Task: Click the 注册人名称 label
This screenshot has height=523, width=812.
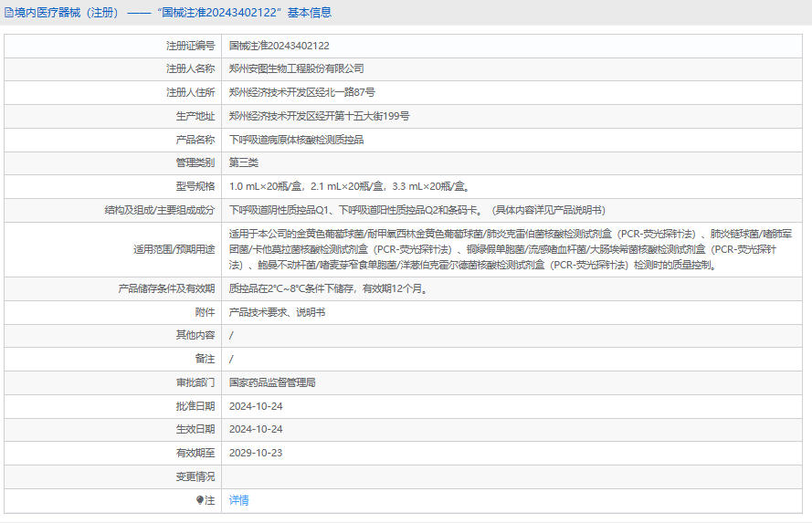Action: click(x=190, y=68)
